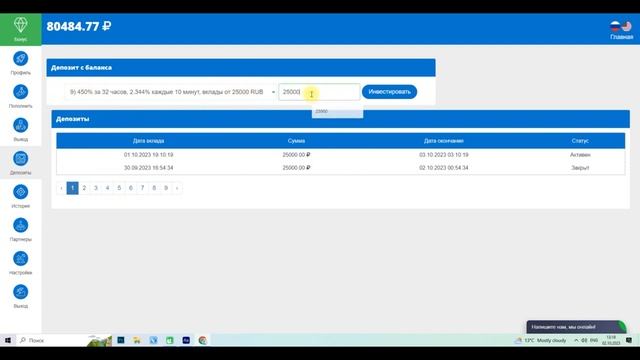Open the deposit plan dropdown
640x360 pixels.
[x=171, y=92]
